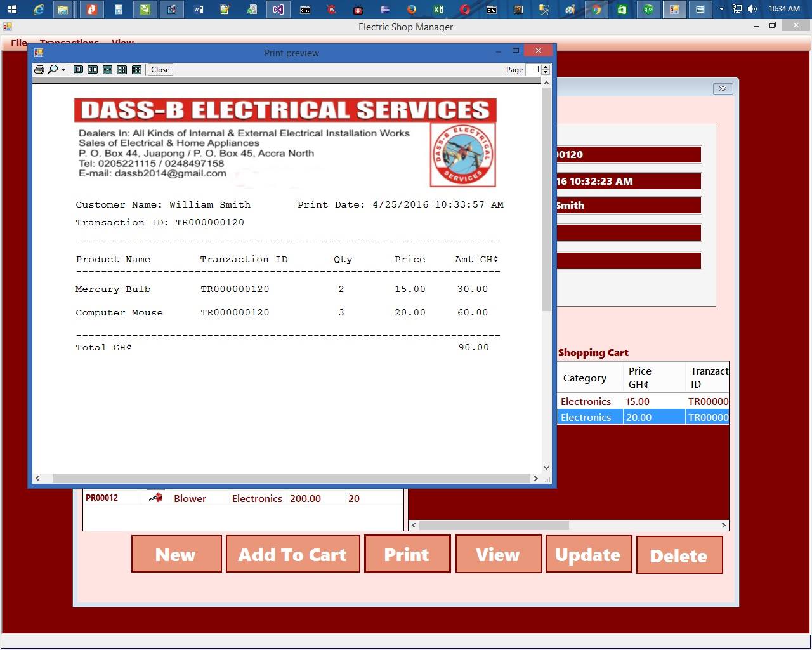The height and width of the screenshot is (650, 812).
Task: Open the zoom level dropdown arrow
Action: click(63, 70)
